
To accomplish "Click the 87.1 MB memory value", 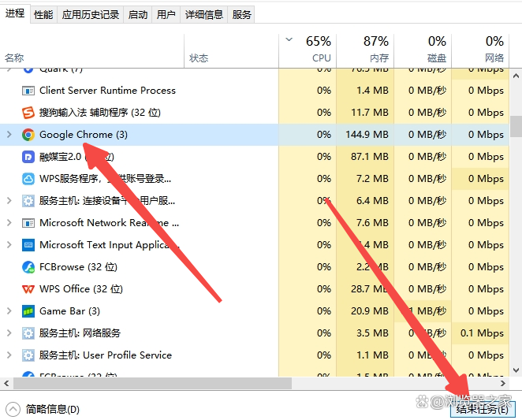I will (x=369, y=157).
